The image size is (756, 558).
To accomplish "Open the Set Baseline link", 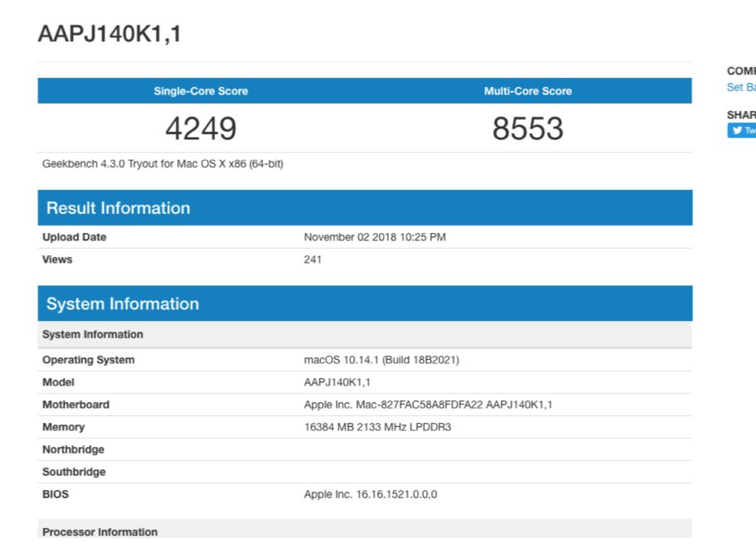I will click(741, 87).
